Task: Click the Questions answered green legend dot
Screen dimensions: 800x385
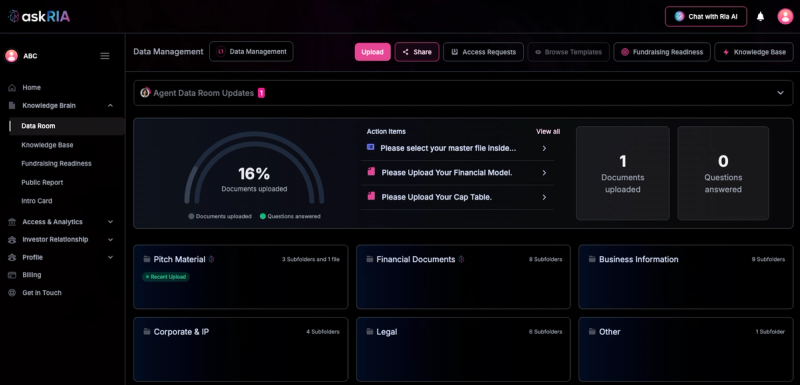Action: click(x=263, y=216)
